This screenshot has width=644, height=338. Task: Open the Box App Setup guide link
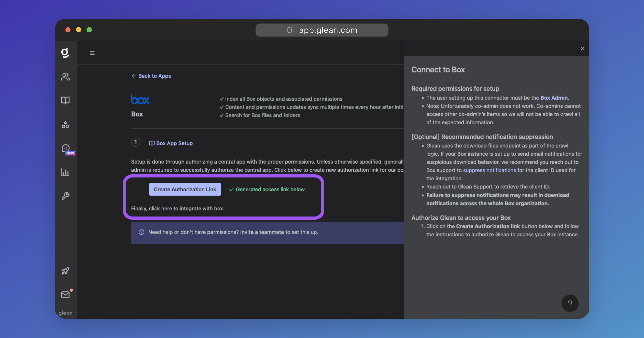tap(171, 143)
